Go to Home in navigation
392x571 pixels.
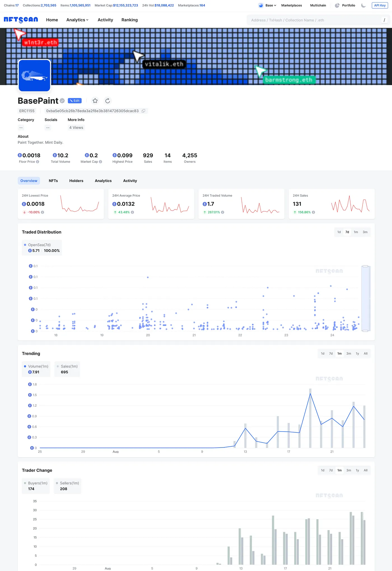tap(52, 20)
